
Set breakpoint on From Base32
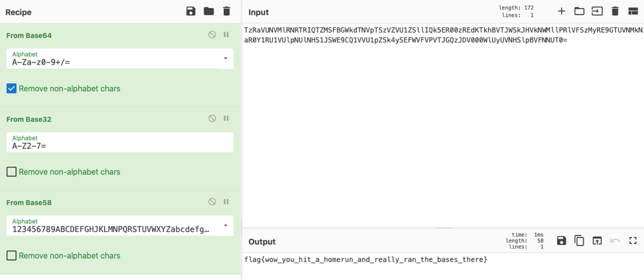pos(226,118)
